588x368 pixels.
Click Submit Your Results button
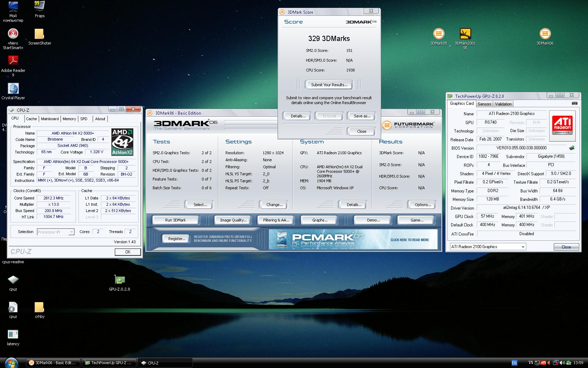click(x=329, y=85)
